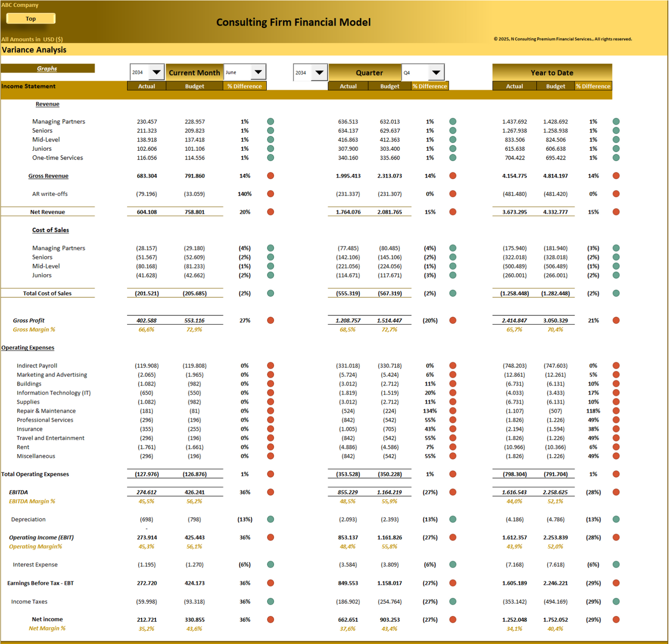Click the Year to Date header
The height and width of the screenshot is (644, 670).
(552, 72)
